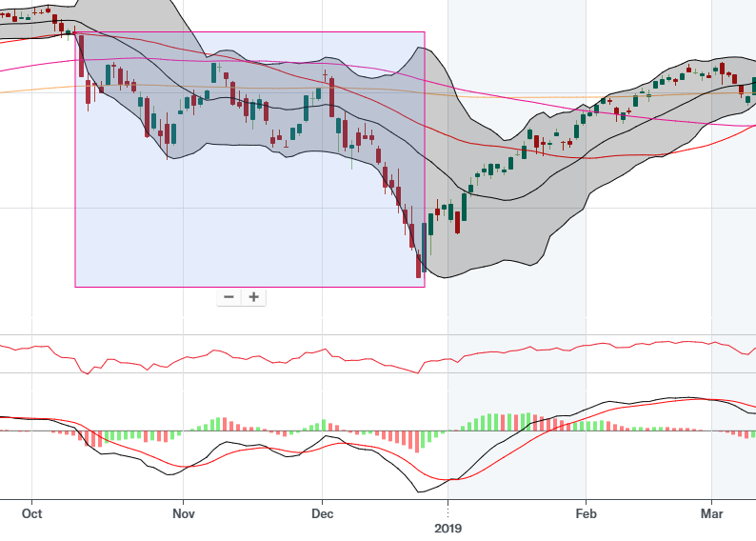Click the Feb axis label

(586, 514)
